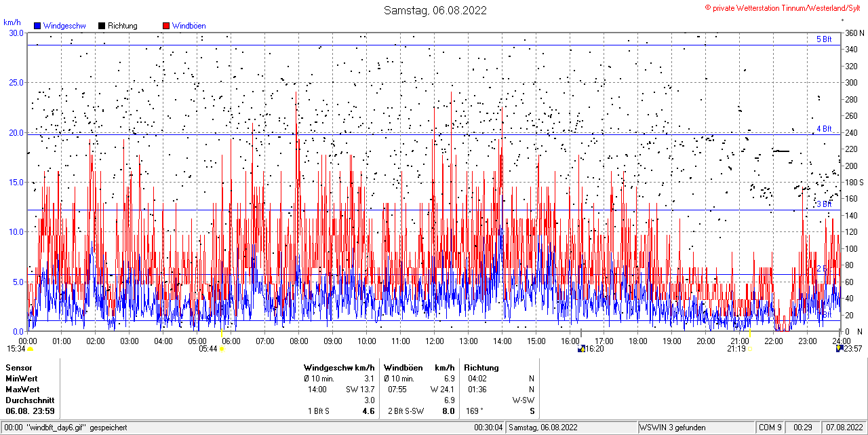This screenshot has height=435, width=868.
Task: Click the 169 ° direction value
Action: coord(474,411)
